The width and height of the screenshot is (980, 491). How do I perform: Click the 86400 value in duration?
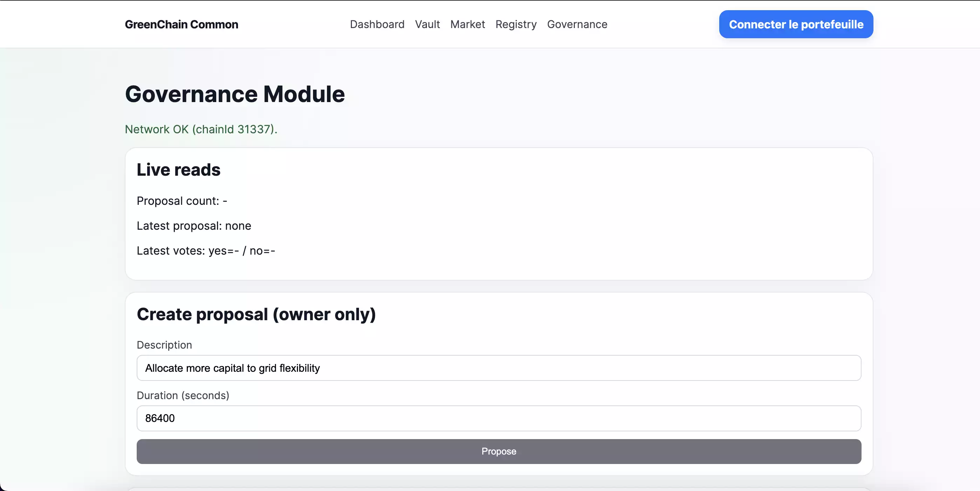[160, 418]
